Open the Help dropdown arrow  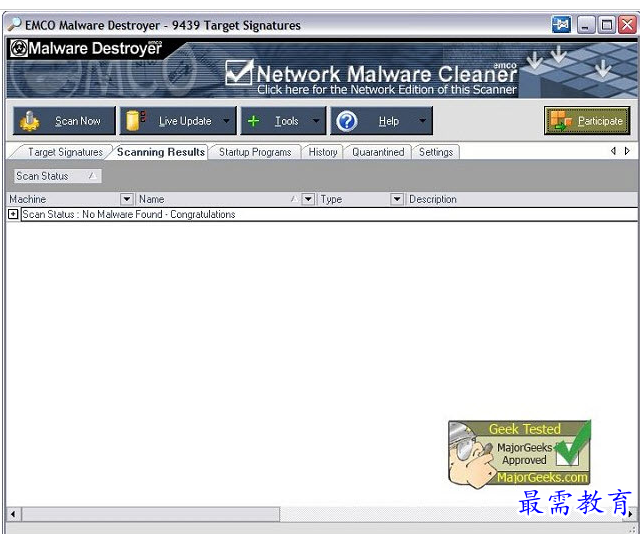423,121
